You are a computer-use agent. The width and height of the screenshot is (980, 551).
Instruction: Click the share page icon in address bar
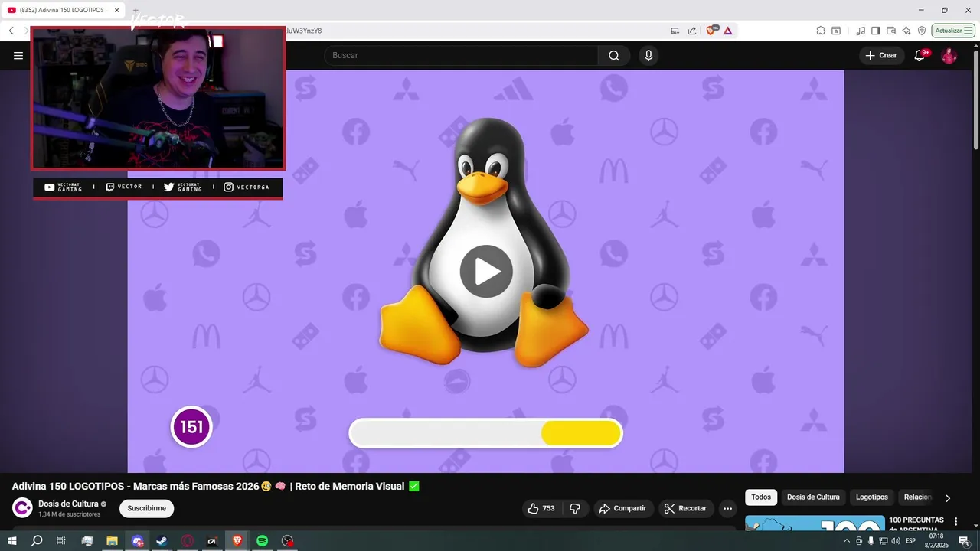[x=692, y=31]
